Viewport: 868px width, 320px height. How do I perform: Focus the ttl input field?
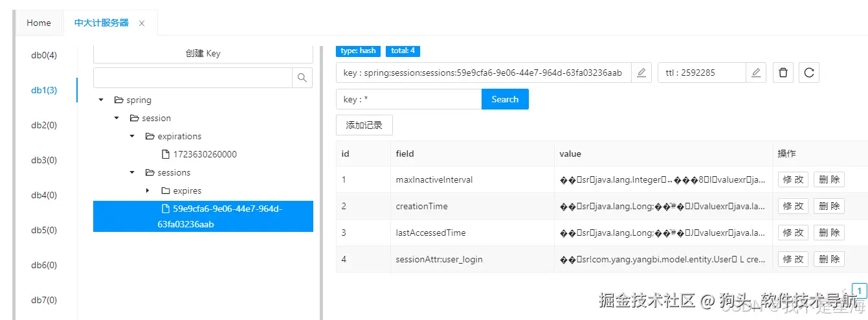point(702,73)
